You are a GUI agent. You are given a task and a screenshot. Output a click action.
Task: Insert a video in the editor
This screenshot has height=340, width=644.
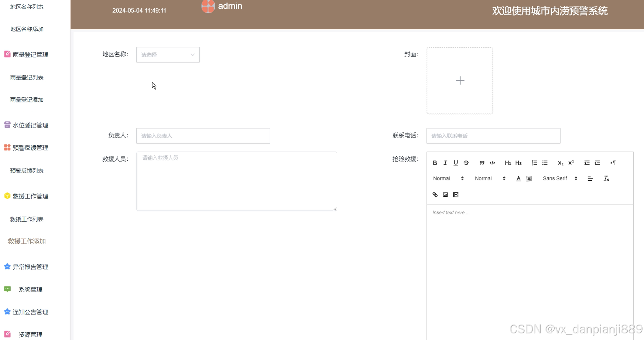click(x=456, y=195)
